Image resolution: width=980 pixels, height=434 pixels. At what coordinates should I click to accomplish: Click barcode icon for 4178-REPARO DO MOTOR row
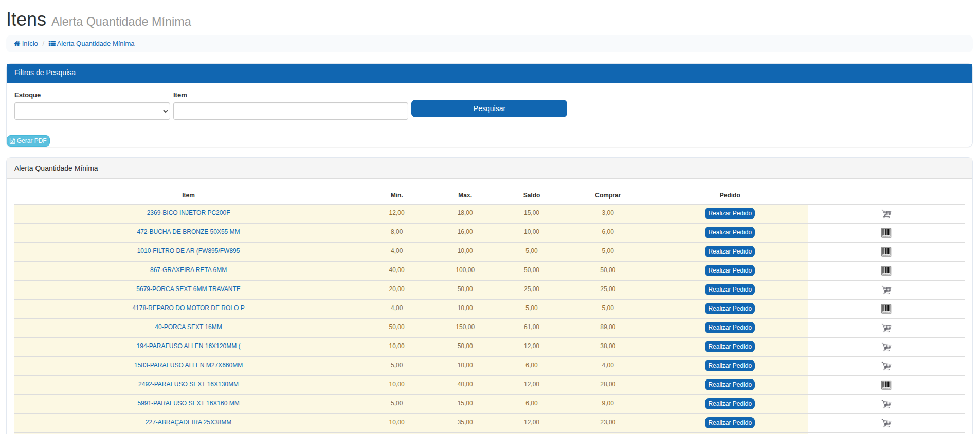(886, 309)
